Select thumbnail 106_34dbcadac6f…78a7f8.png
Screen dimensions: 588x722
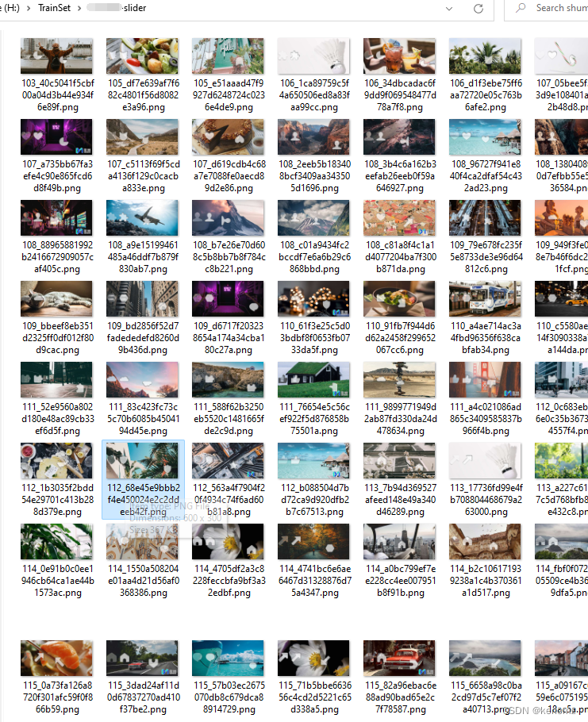pyautogui.click(x=399, y=56)
